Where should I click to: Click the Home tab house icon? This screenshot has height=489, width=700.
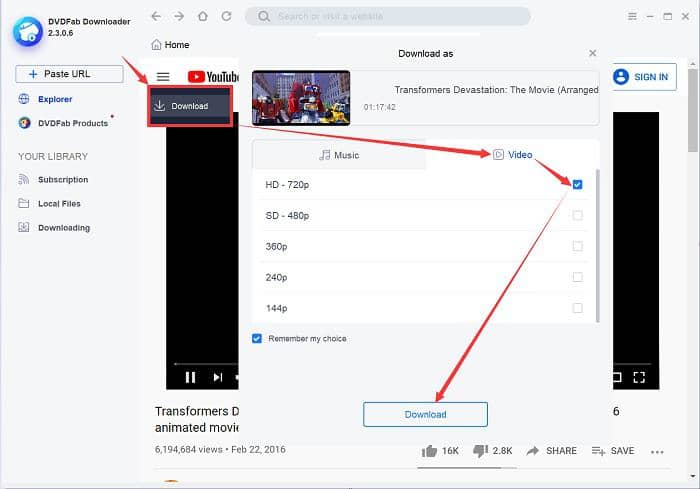[156, 45]
